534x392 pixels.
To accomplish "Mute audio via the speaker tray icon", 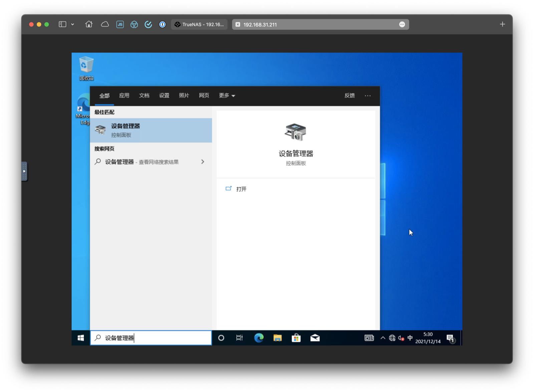I will coord(401,338).
